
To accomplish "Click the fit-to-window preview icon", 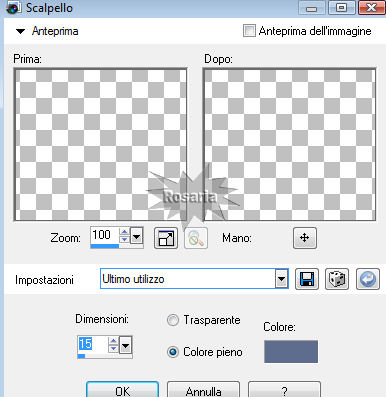I will [x=166, y=238].
